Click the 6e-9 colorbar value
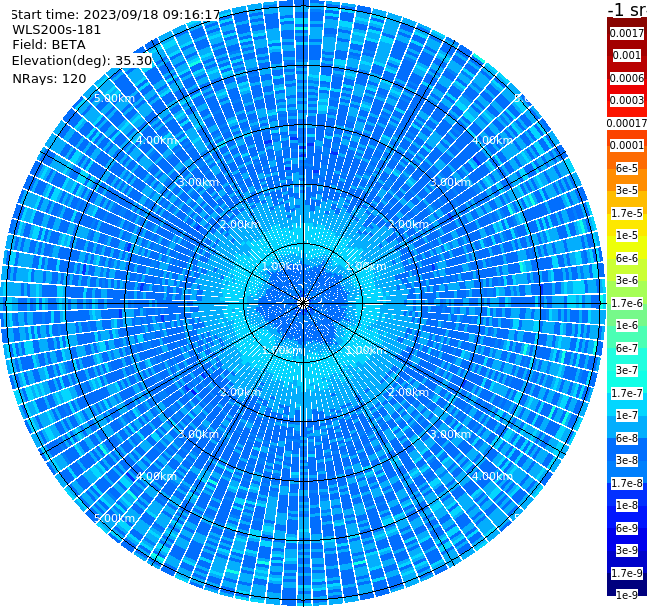Screen dimensions: 647x607 (627, 528)
